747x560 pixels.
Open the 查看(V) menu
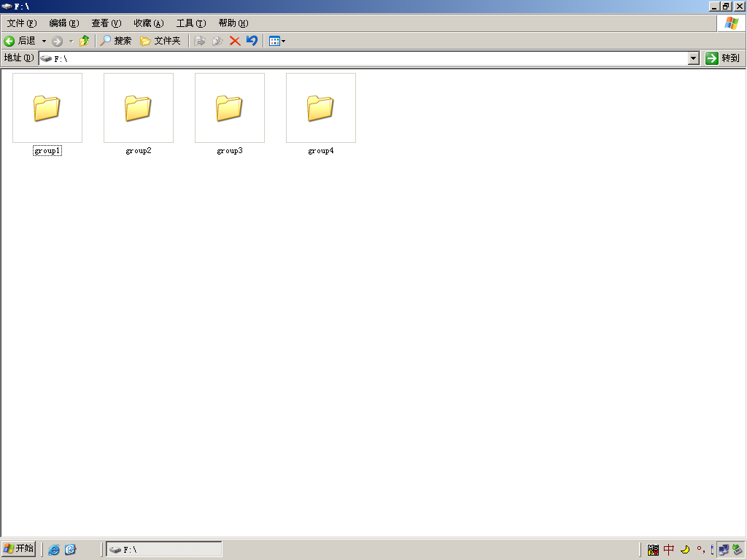tap(107, 23)
